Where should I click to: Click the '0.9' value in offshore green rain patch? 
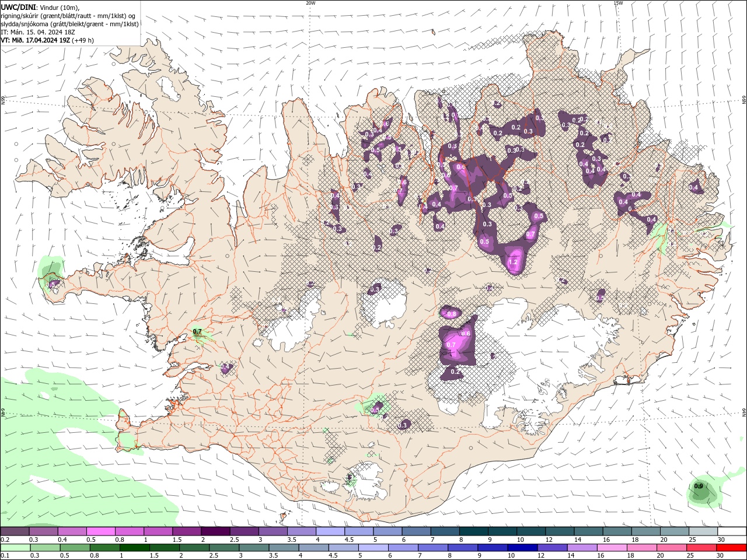pyautogui.click(x=699, y=486)
